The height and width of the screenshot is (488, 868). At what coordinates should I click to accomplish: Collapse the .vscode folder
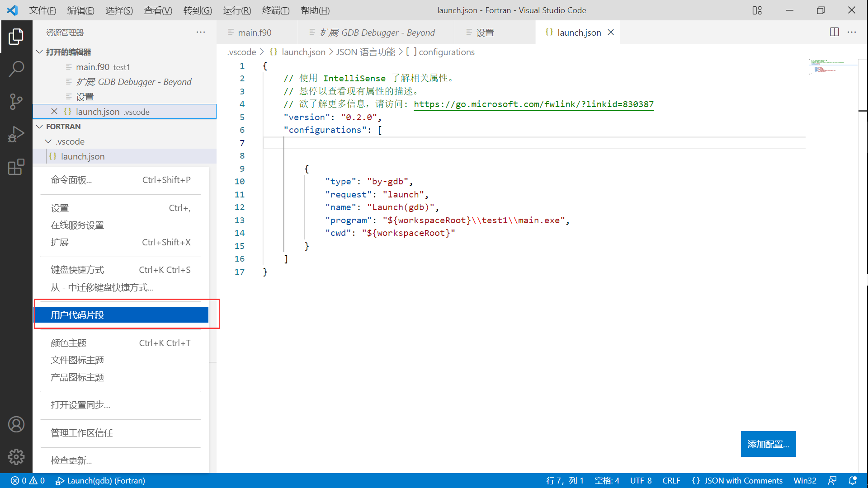click(x=48, y=141)
